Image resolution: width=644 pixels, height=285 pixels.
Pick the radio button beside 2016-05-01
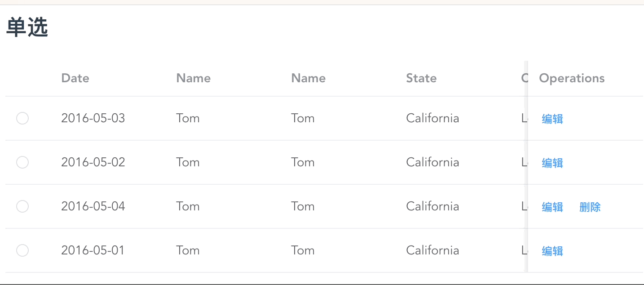[22, 250]
